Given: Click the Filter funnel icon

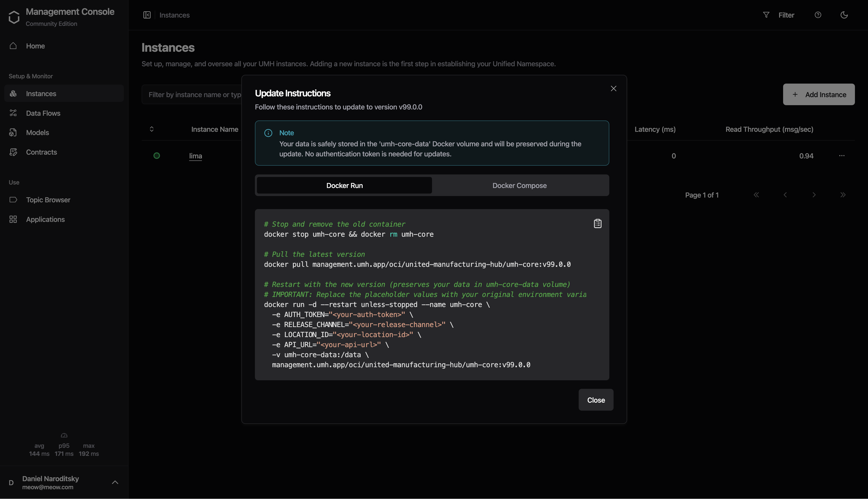Looking at the screenshot, I should click(x=766, y=15).
